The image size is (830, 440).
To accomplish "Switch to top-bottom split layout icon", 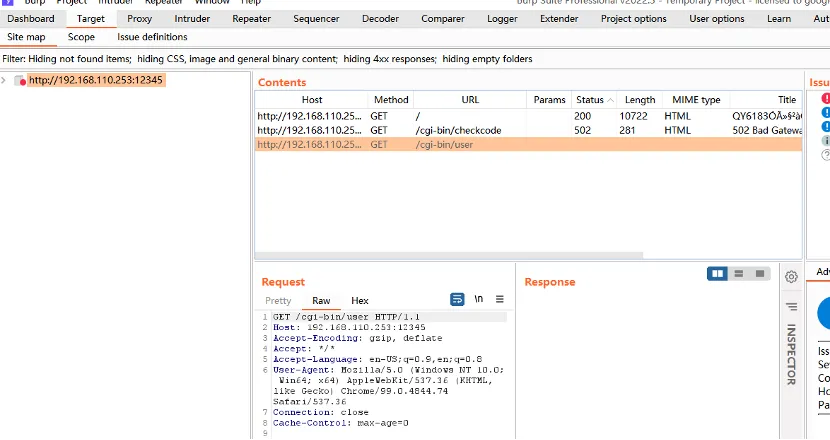I will [739, 274].
